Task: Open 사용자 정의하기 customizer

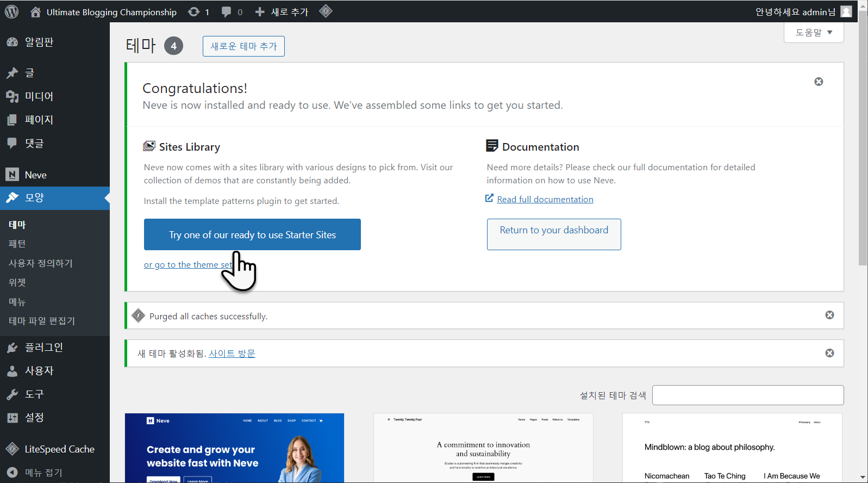Action: (41, 263)
